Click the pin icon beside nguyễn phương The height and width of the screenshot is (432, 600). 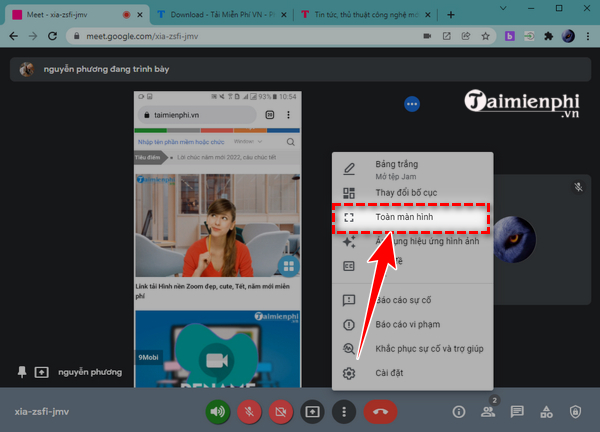[22, 372]
